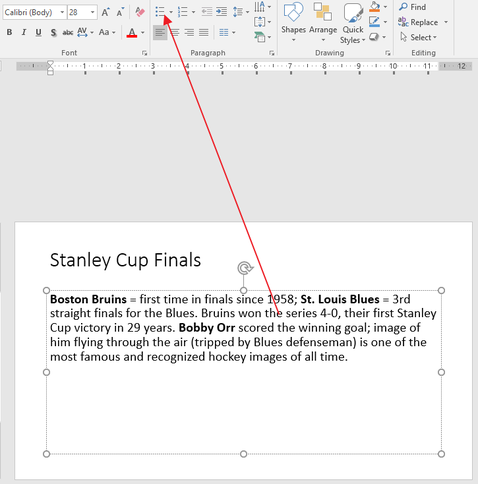
Task: Click the text box's bottom middle resize handle
Action: 244,454
